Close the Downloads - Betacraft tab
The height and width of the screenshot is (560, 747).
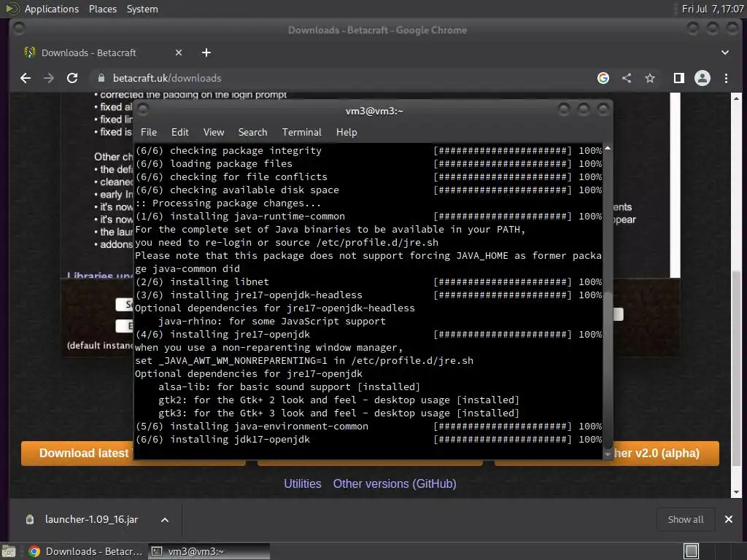(x=179, y=52)
